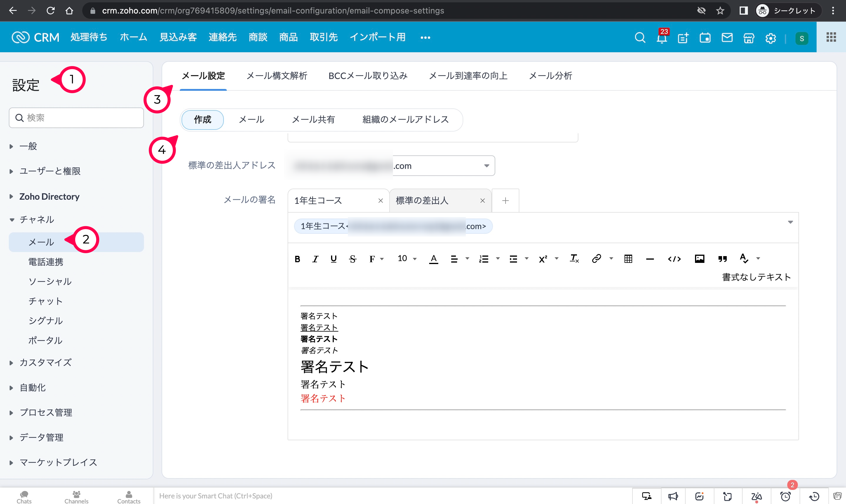Open the calendar icon in the header
The height and width of the screenshot is (504, 846).
click(705, 38)
